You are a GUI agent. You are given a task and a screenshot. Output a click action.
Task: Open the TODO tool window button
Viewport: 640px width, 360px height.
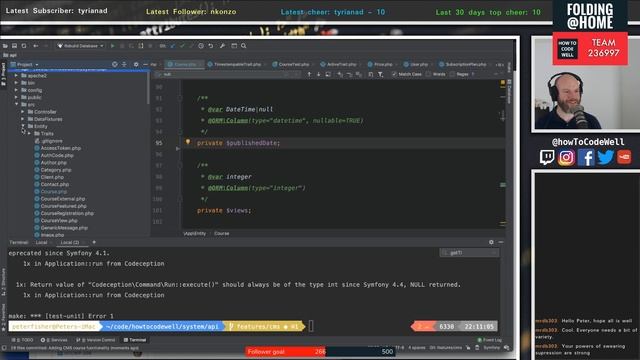click(x=23, y=340)
